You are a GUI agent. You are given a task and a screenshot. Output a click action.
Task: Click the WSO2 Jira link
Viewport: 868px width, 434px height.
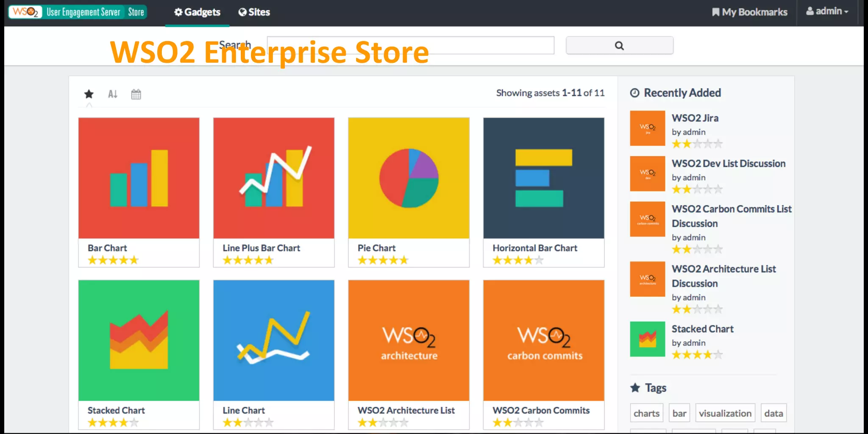tap(695, 118)
